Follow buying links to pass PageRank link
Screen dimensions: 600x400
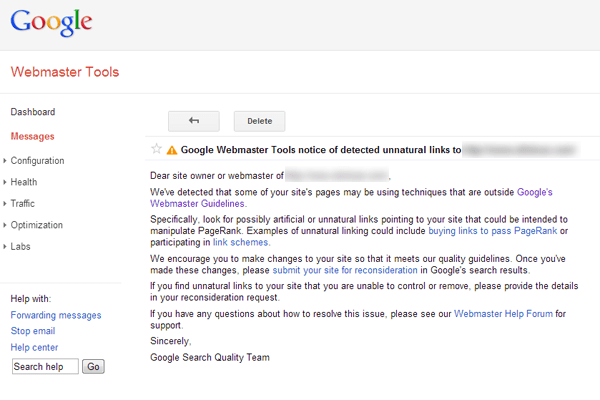point(492,231)
